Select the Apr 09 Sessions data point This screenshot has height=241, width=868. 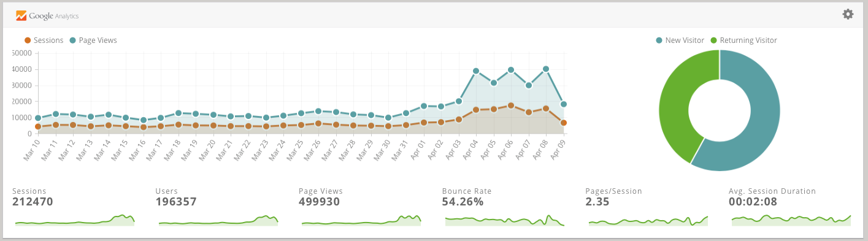(563, 123)
